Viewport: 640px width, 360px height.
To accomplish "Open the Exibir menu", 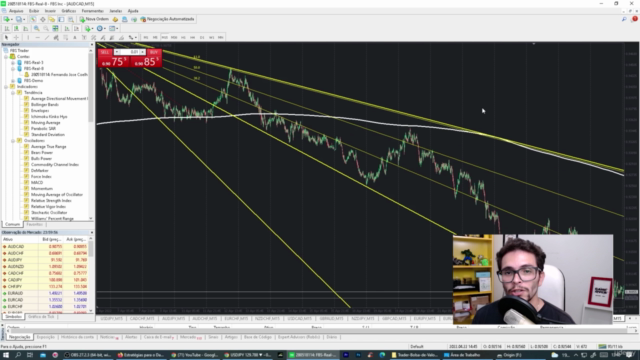I will [34, 11].
